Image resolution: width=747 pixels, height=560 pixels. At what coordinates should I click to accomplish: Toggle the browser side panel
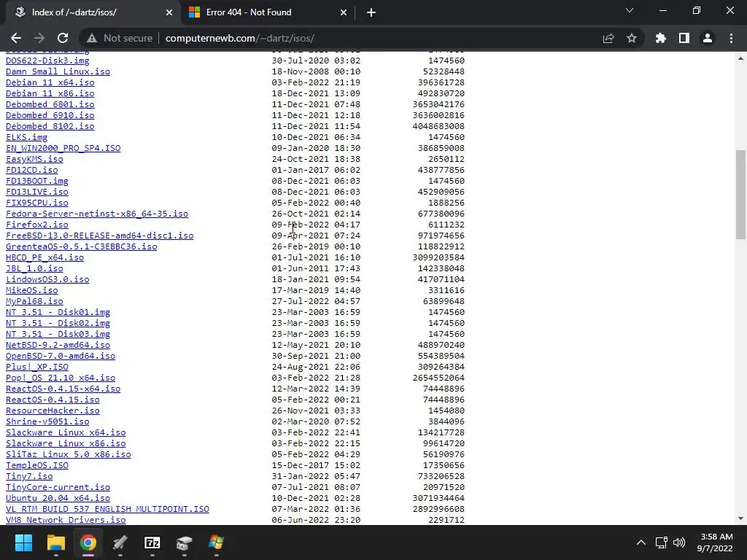click(684, 38)
